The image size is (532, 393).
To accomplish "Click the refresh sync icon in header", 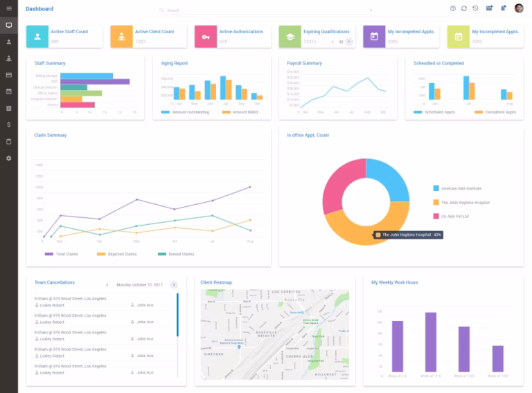I will pos(464,8).
